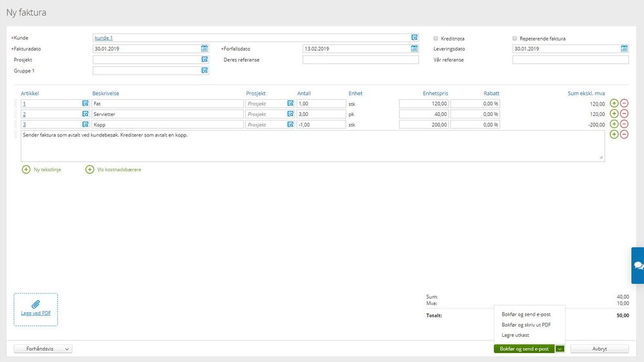Click the Rabatt field on the Fat row
Image resolution: width=644 pixels, height=362 pixels.
coord(475,104)
